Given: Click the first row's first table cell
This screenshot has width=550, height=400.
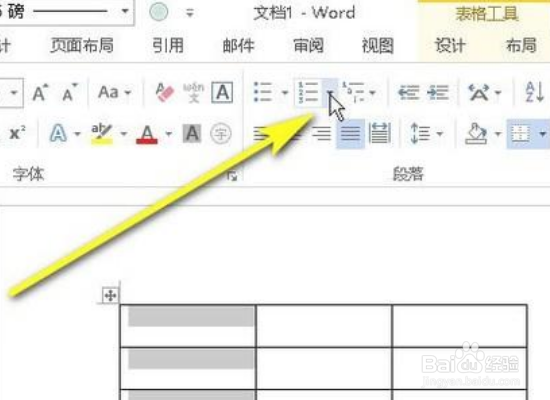Looking at the screenshot, I should click(x=188, y=326).
